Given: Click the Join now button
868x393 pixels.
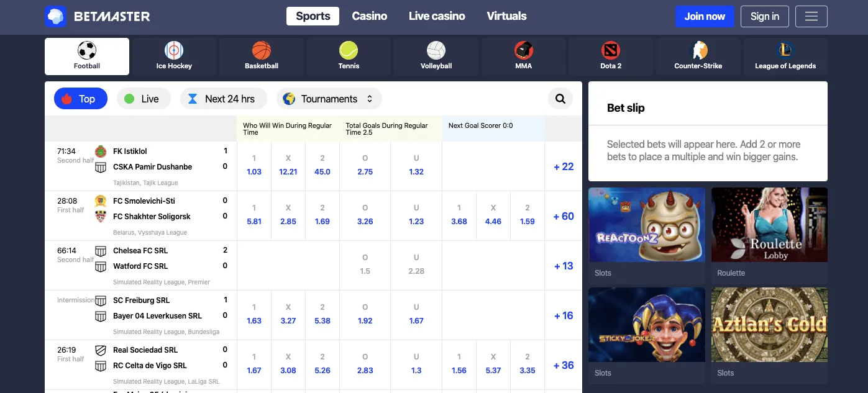Looking at the screenshot, I should (705, 16).
